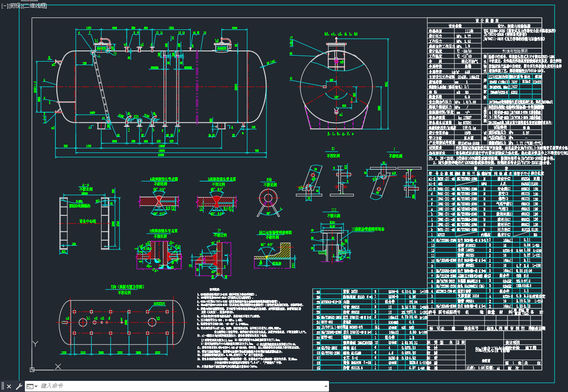The width and height of the screenshot is (568, 392).
Task: Select the 设计数据表 table title text
Action: click(x=487, y=20)
